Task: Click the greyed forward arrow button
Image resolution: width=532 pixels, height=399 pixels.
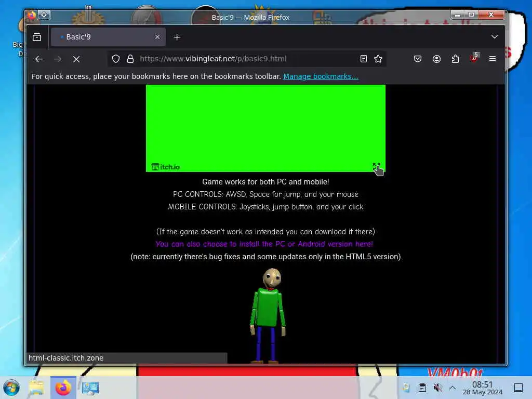Action: coord(58,59)
